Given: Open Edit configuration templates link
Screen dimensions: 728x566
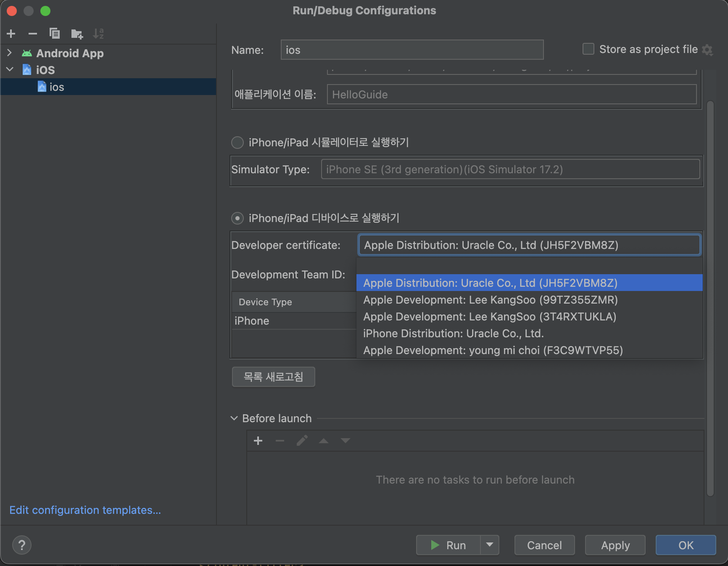Looking at the screenshot, I should coord(85,510).
